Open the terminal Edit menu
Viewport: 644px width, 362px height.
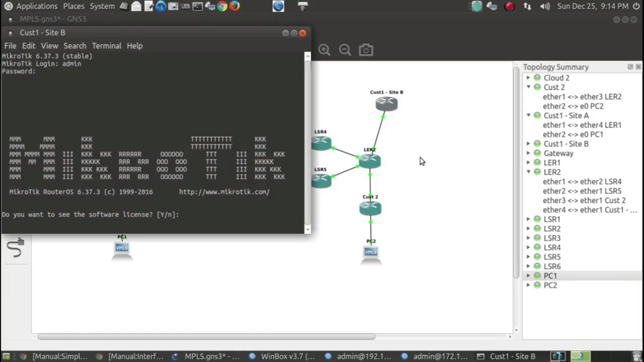coord(29,46)
